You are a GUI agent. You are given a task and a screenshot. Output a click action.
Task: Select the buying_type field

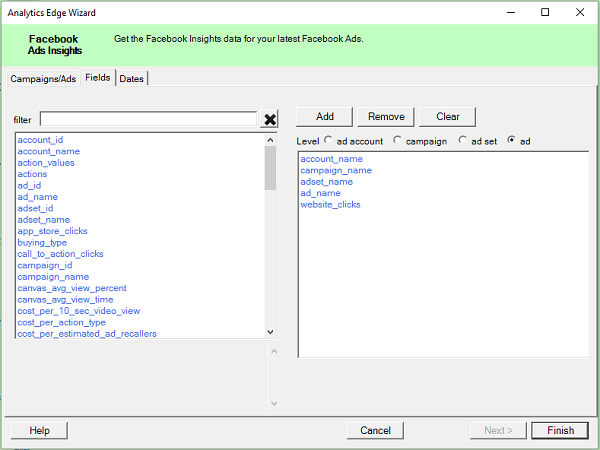tap(42, 243)
